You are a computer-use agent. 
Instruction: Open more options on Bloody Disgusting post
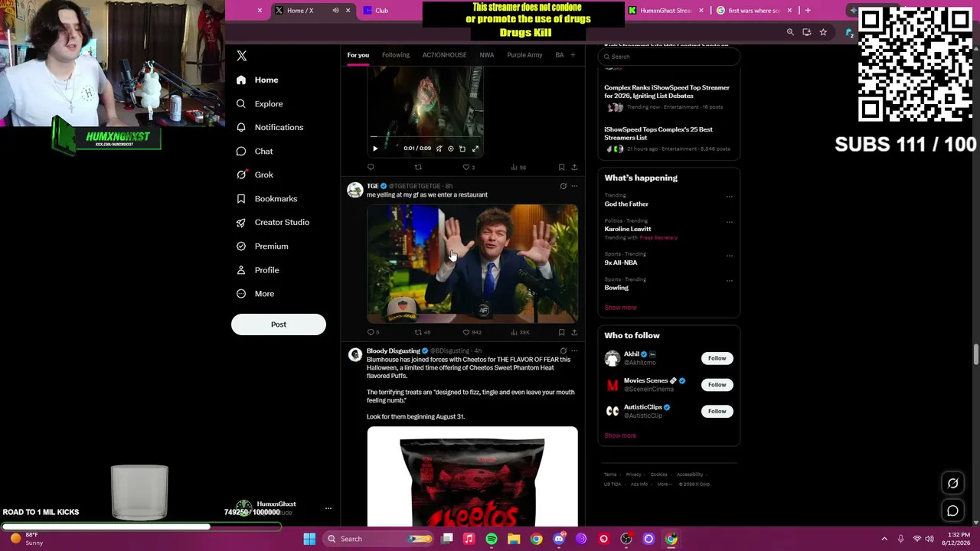point(574,350)
